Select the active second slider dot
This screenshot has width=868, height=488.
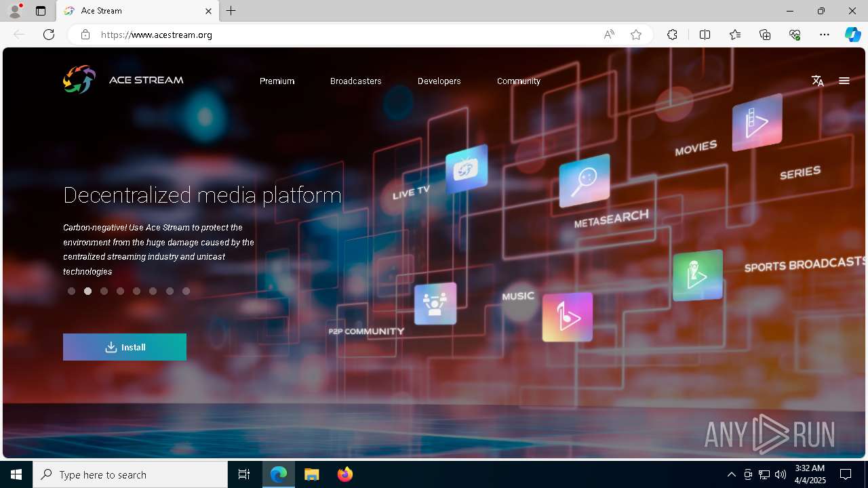(x=87, y=291)
